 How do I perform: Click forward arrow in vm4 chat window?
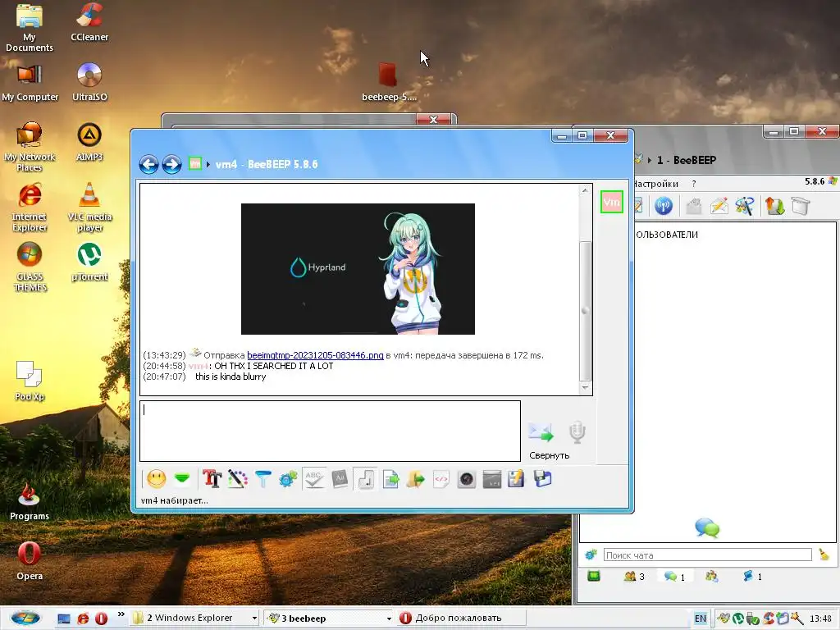172,164
